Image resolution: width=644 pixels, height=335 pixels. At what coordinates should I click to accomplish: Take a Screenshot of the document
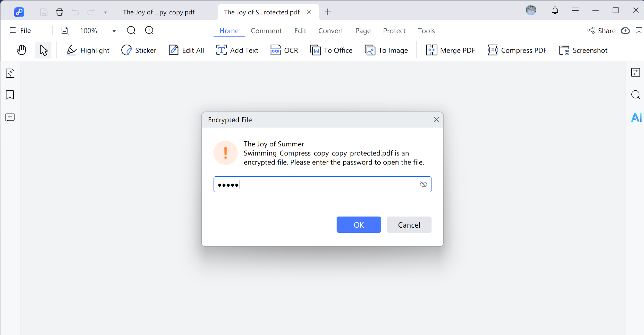coord(583,50)
